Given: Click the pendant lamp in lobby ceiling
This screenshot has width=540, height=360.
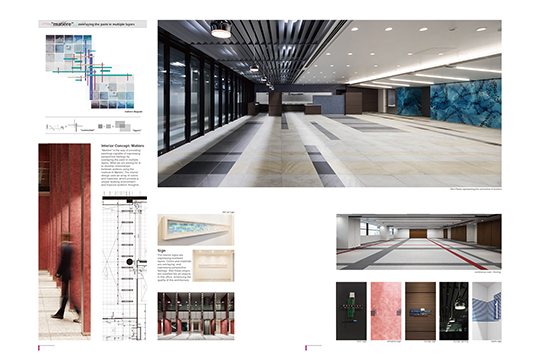Looking at the screenshot, I should [221, 30].
